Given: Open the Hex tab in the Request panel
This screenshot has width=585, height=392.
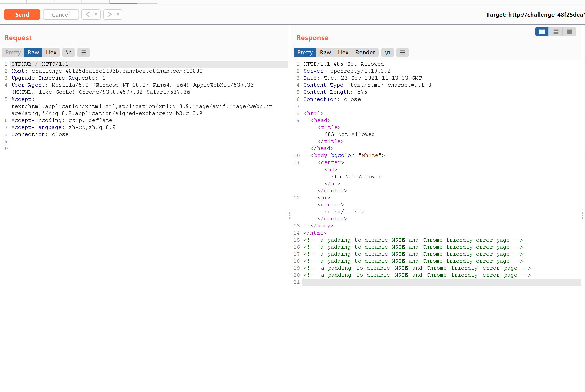Looking at the screenshot, I should tap(51, 52).
